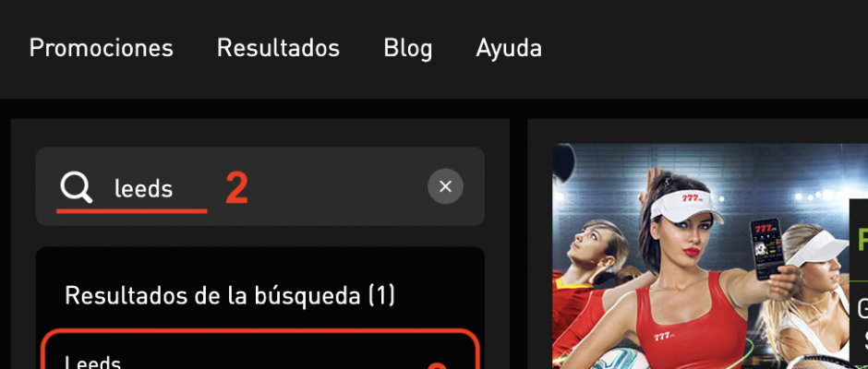The height and width of the screenshot is (369, 868).
Task: Open the Ayuda help section
Action: (509, 49)
